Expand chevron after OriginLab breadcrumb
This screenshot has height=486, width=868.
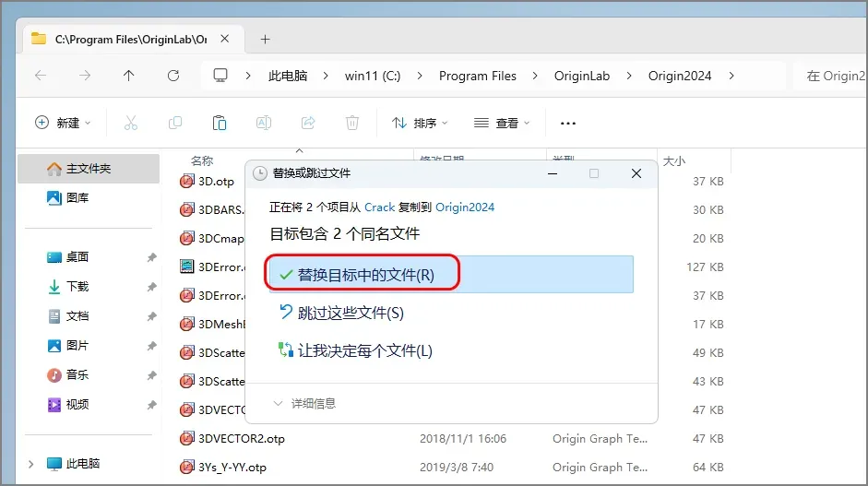(629, 76)
